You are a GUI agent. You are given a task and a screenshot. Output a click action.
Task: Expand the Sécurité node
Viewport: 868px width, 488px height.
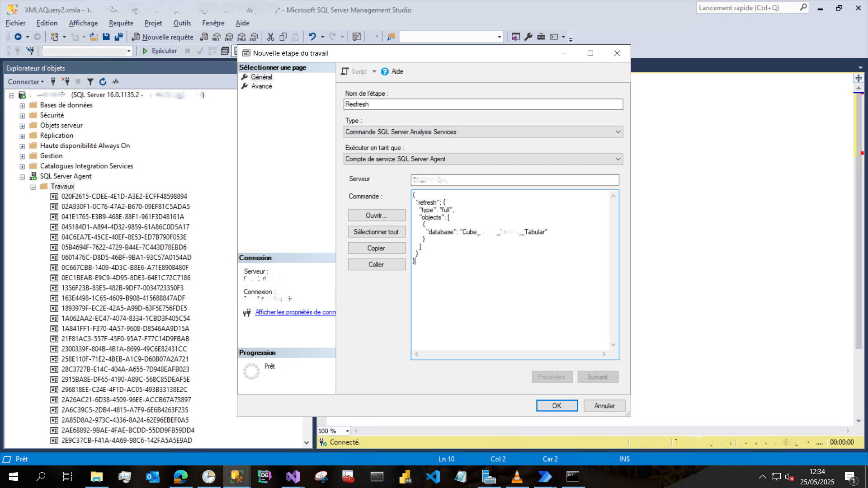click(x=22, y=116)
